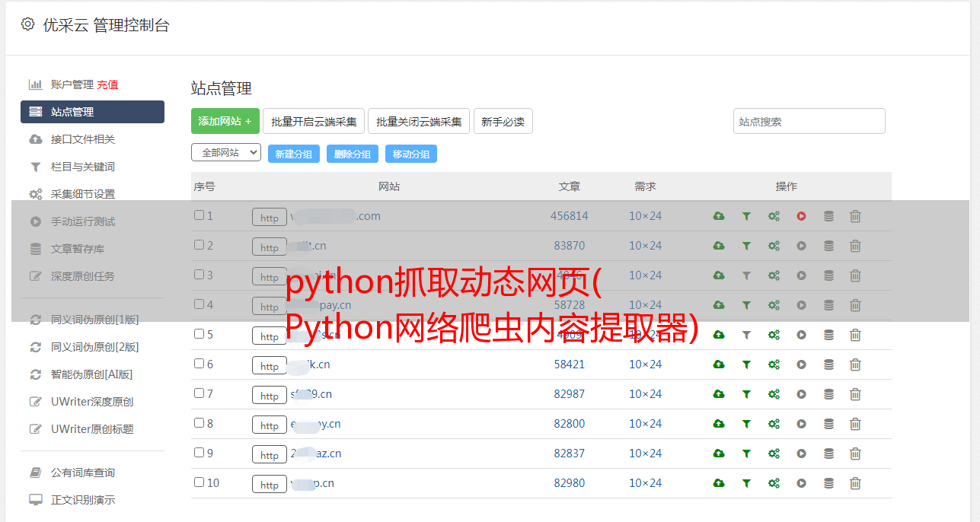This screenshot has width=980, height=522.
Task: Select the checkbox for site row 8
Action: click(x=199, y=423)
